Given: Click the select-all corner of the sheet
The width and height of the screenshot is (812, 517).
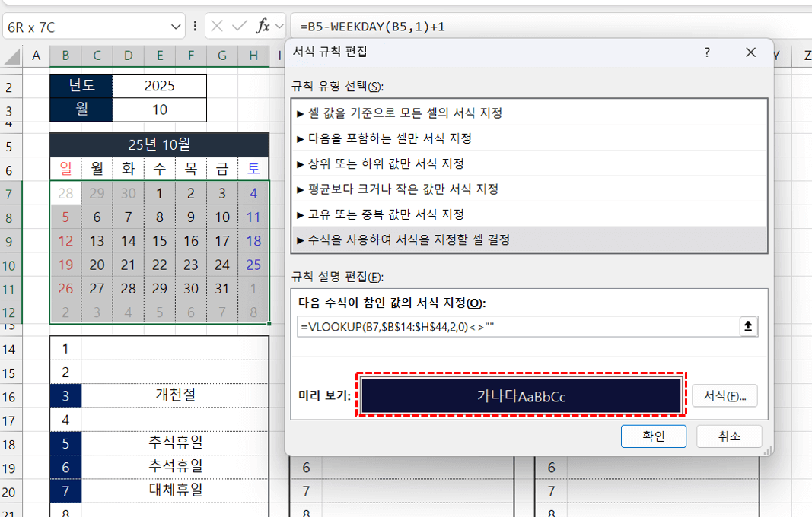Looking at the screenshot, I should click(10, 56).
